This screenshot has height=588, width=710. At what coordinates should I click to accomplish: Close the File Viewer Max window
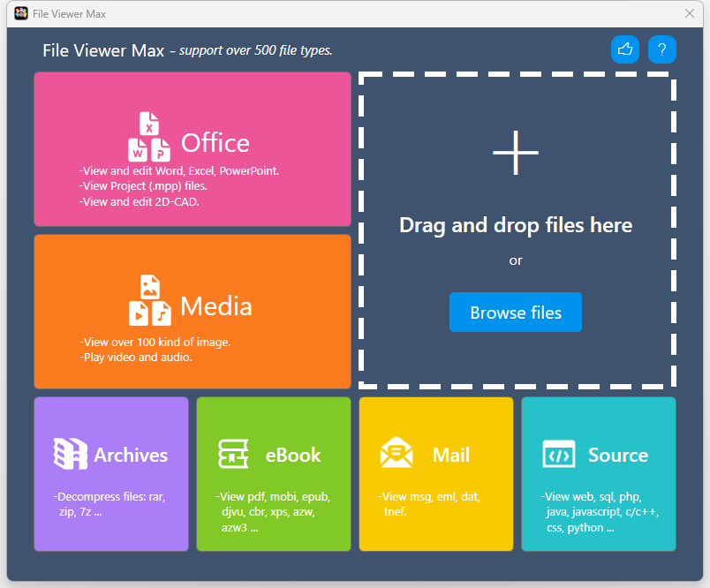689,13
